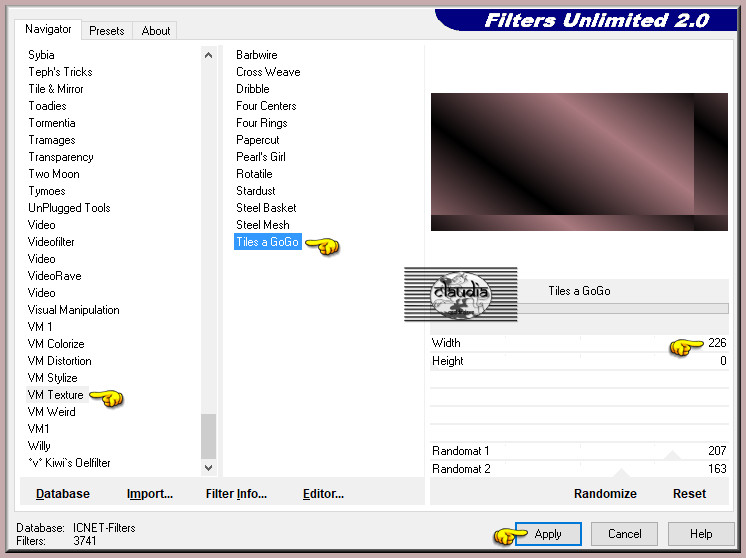746x558 pixels.
Task: Choose the Cross Weave filter
Action: [268, 72]
